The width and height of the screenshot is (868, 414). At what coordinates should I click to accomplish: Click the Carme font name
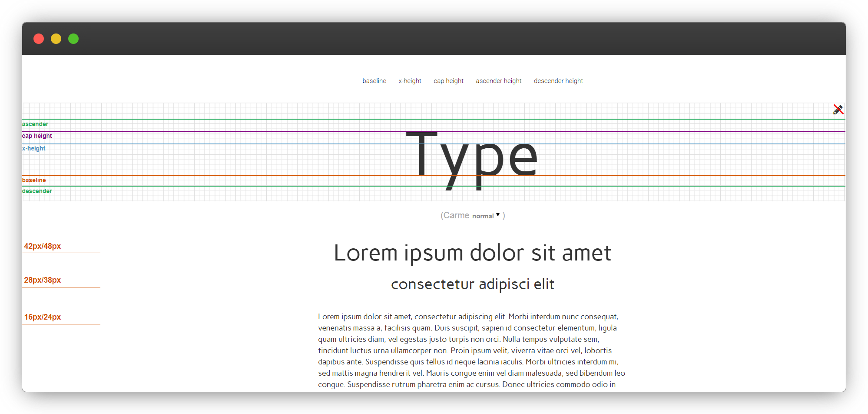pos(456,215)
